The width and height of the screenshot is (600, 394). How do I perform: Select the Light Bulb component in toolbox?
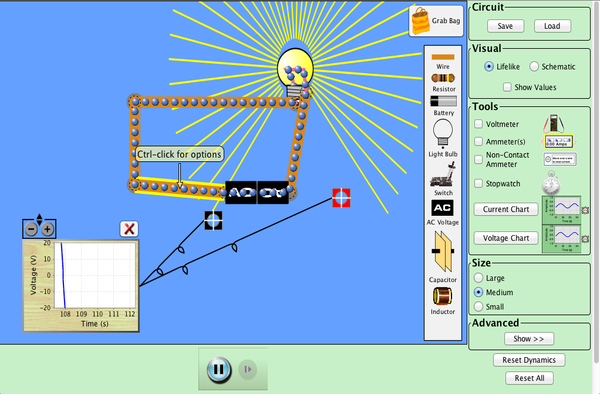[x=443, y=134]
